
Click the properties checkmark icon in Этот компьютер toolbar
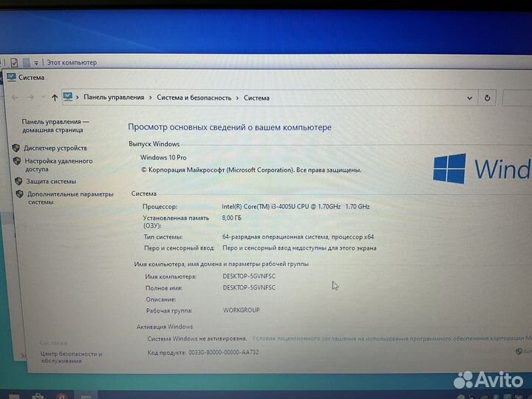pos(14,62)
